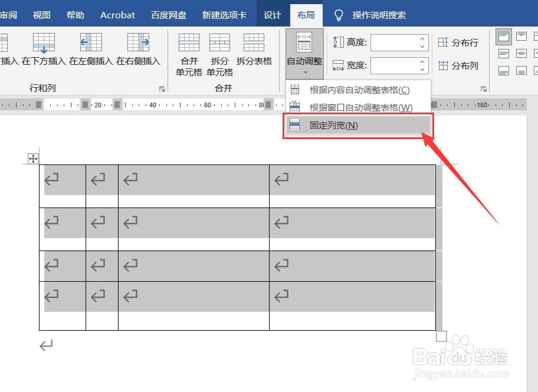Click Distribute Rows (分布行)
This screenshot has width=538, height=392.
458,42
